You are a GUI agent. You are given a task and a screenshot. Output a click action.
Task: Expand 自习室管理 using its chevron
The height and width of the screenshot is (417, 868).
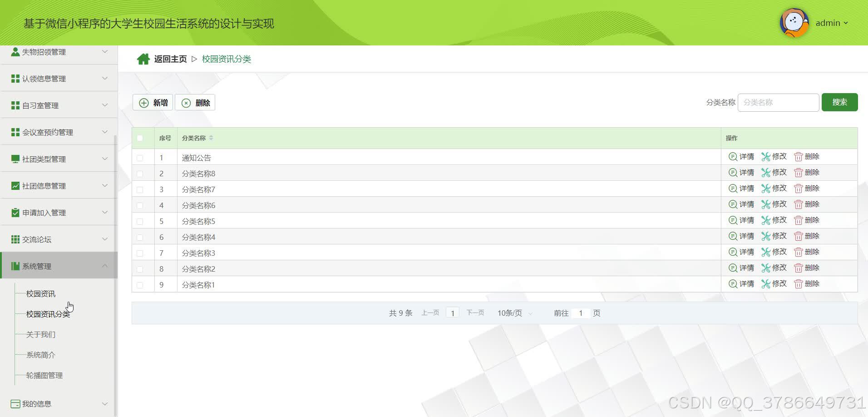[x=105, y=105]
